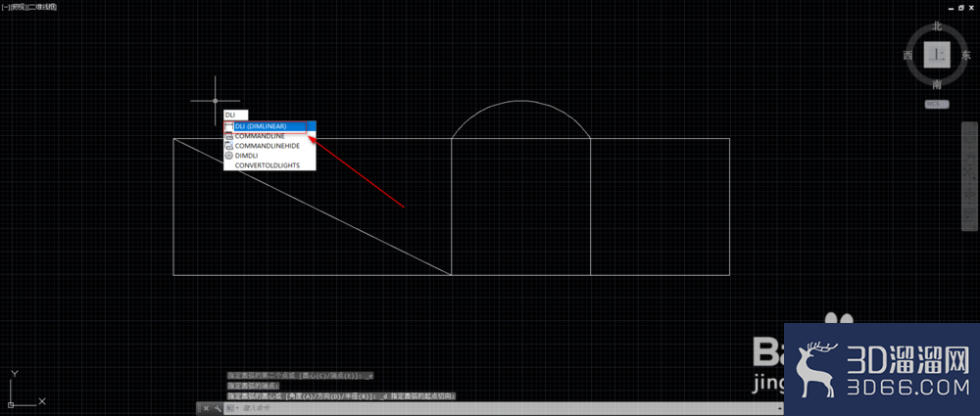Click 西 (west) on the ViewCube compass
Viewport: 980px width, 416px height.
(908, 56)
